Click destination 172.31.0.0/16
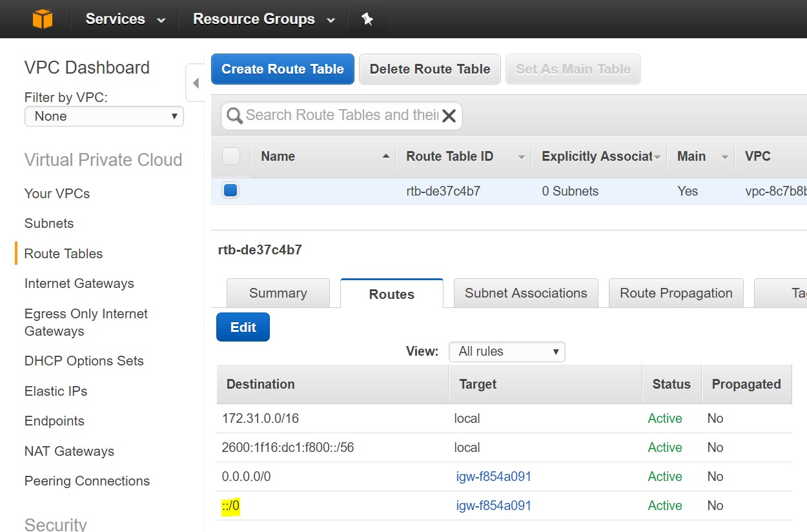Screen dimensions: 807x532 pos(260,418)
